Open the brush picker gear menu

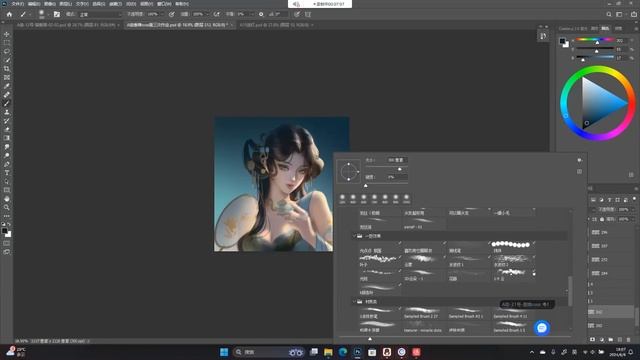[x=580, y=160]
